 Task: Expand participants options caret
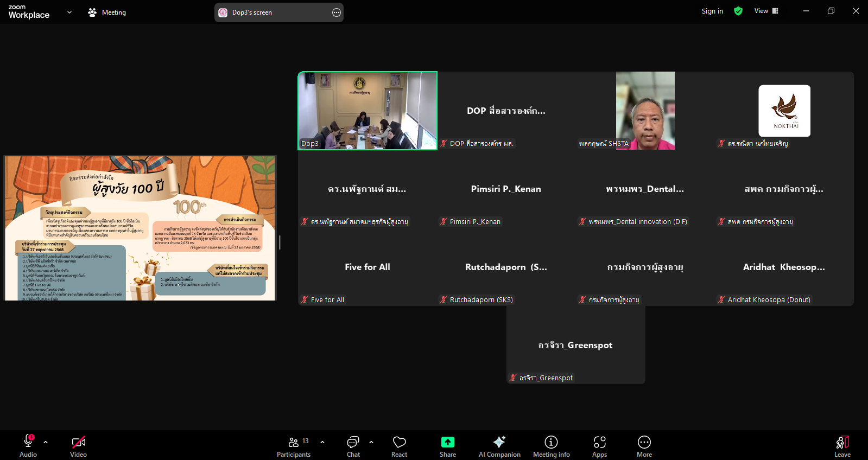click(x=322, y=442)
